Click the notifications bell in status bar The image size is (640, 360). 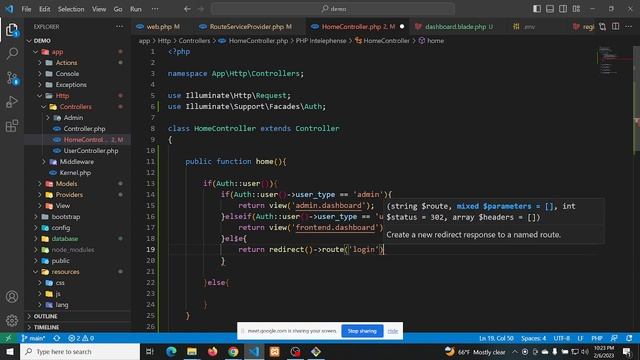[629, 338]
